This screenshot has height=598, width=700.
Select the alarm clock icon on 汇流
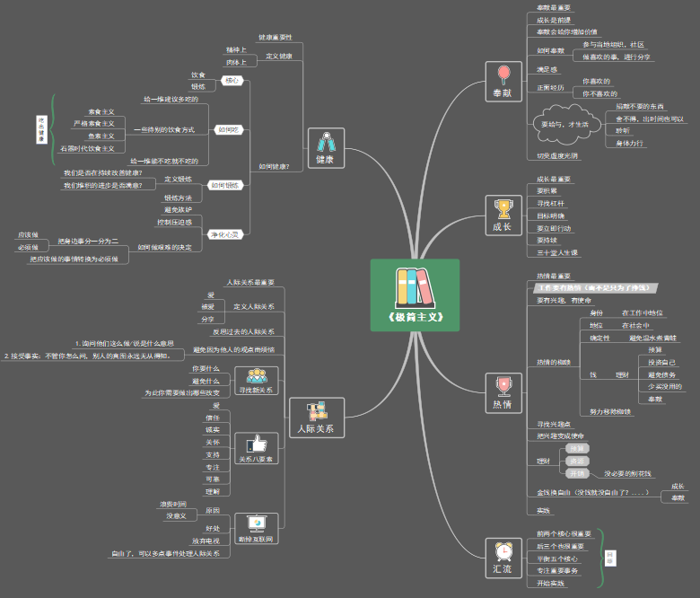click(x=503, y=550)
